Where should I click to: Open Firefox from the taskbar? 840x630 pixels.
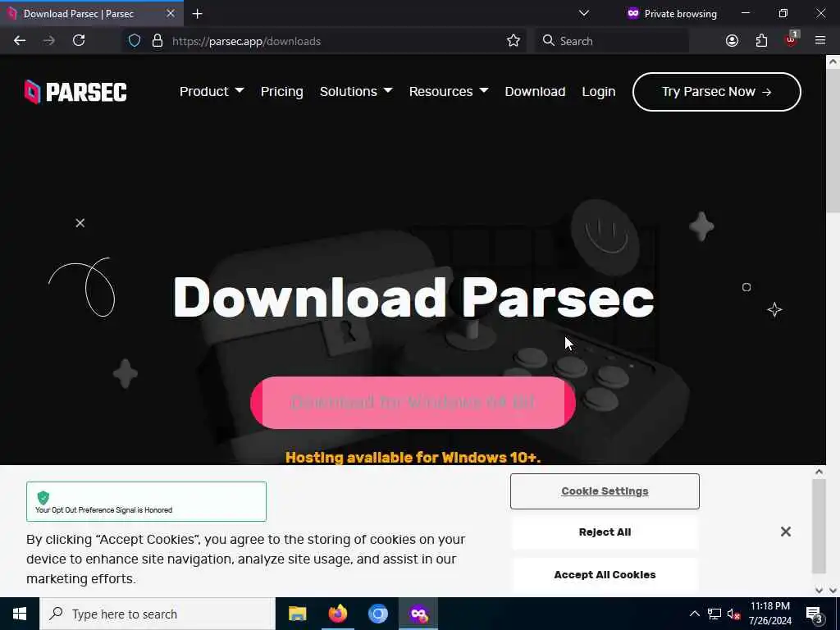pos(337,614)
